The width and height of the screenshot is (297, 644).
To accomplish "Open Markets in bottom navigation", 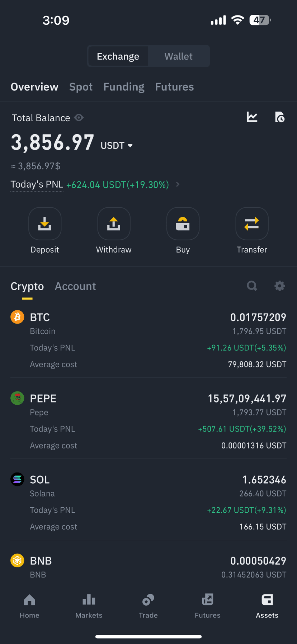I will (89, 606).
